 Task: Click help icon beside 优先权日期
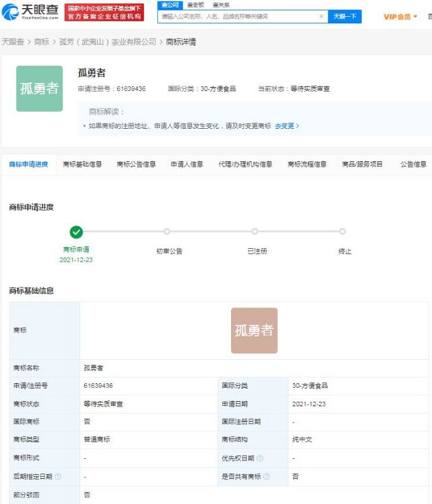(x=260, y=458)
